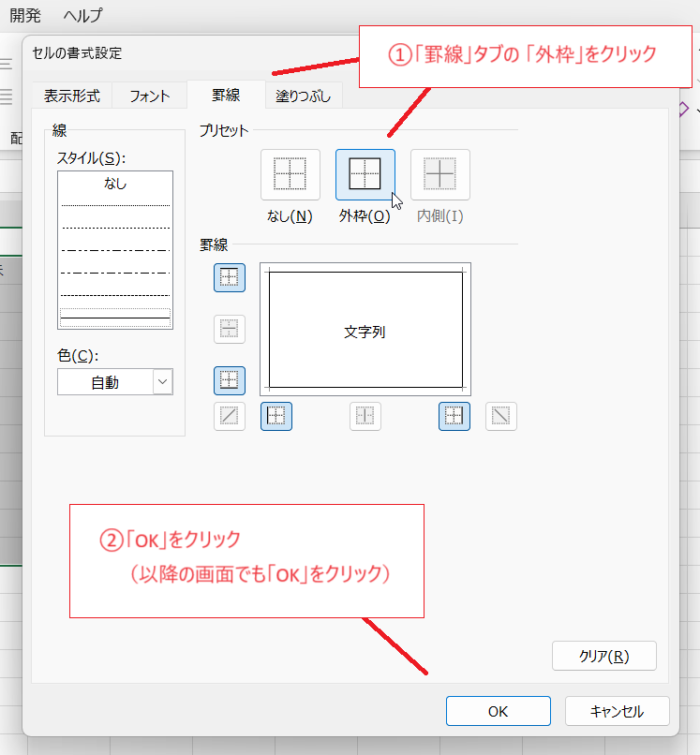This screenshot has height=755, width=700.
Task: Click the OK button
Action: point(499,711)
